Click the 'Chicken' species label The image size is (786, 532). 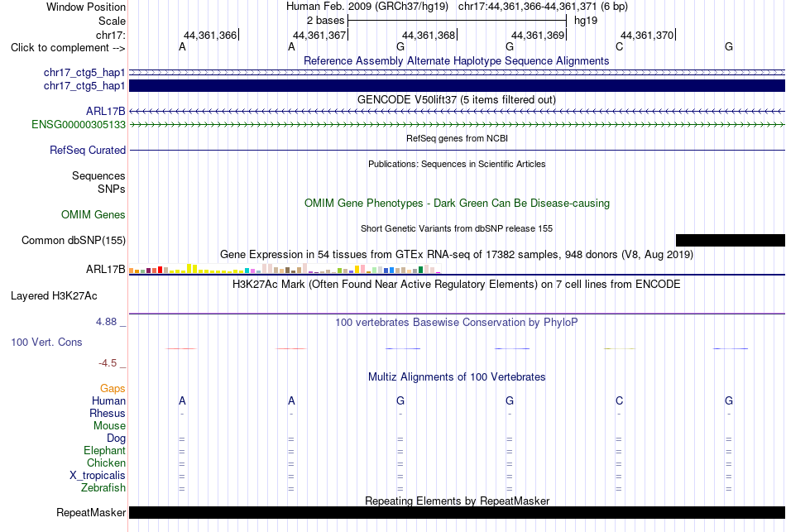point(106,463)
